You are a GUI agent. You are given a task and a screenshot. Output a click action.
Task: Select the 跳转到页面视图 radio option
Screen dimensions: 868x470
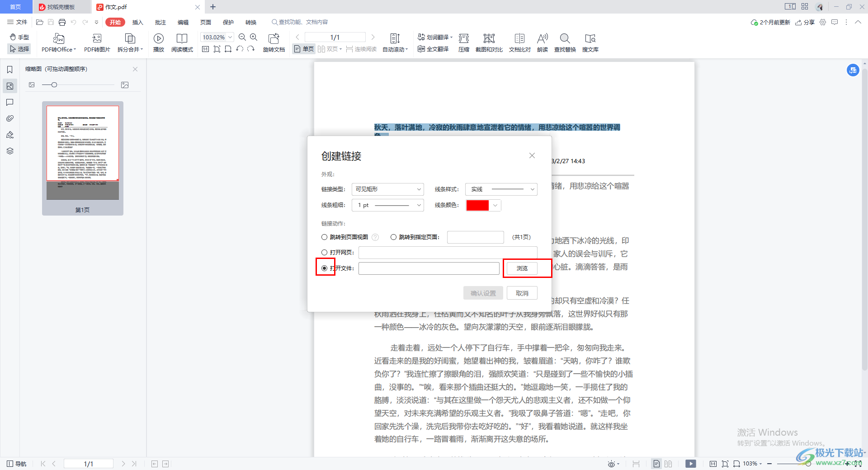[324, 237]
